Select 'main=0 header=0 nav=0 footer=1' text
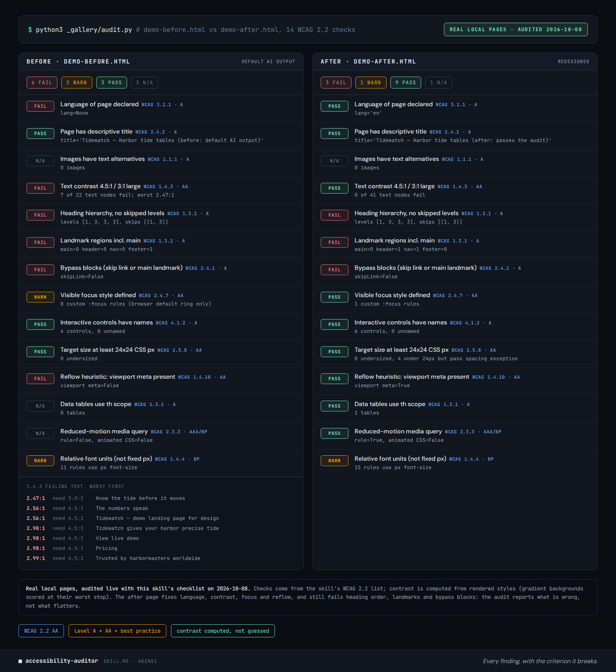The height and width of the screenshot is (672, 616). [x=107, y=249]
